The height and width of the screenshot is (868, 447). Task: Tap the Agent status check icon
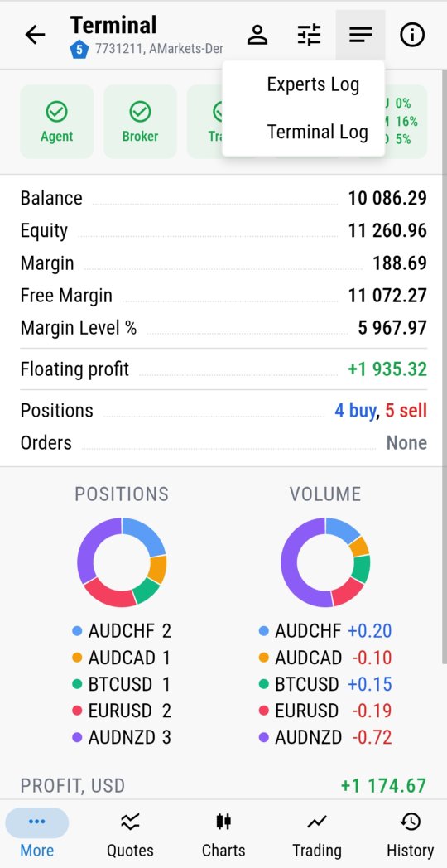point(56,112)
